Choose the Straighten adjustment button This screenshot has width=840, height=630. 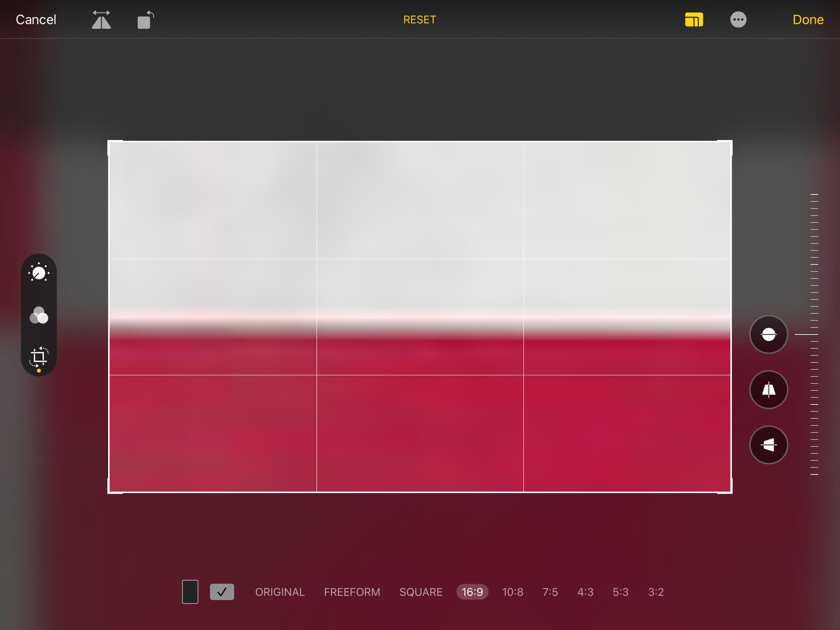(x=768, y=335)
